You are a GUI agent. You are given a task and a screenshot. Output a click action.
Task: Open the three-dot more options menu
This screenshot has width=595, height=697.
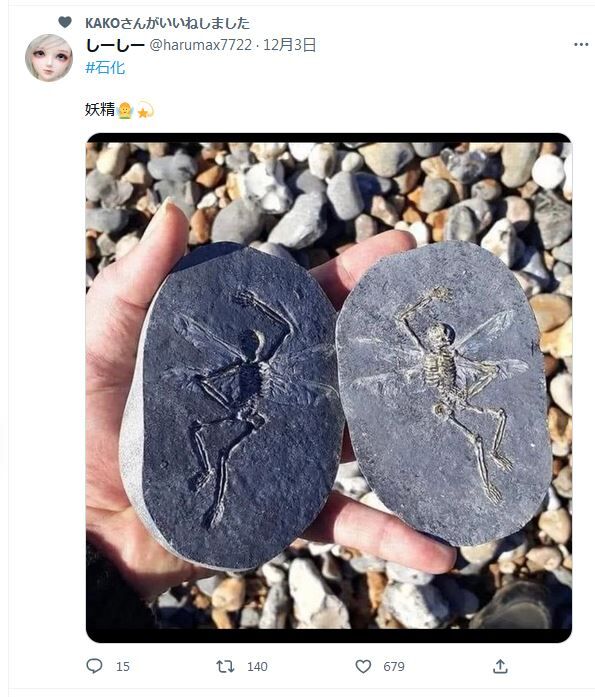tap(581, 44)
